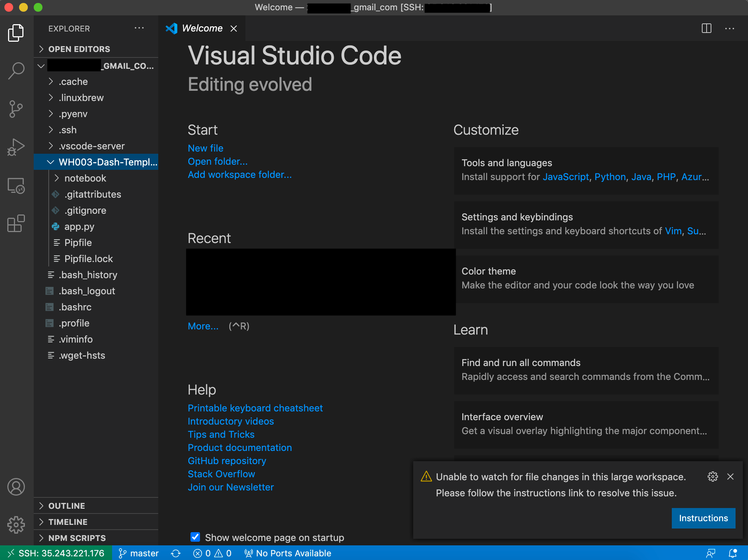Open notification settings gear
Screen dimensions: 748x560
tap(713, 477)
